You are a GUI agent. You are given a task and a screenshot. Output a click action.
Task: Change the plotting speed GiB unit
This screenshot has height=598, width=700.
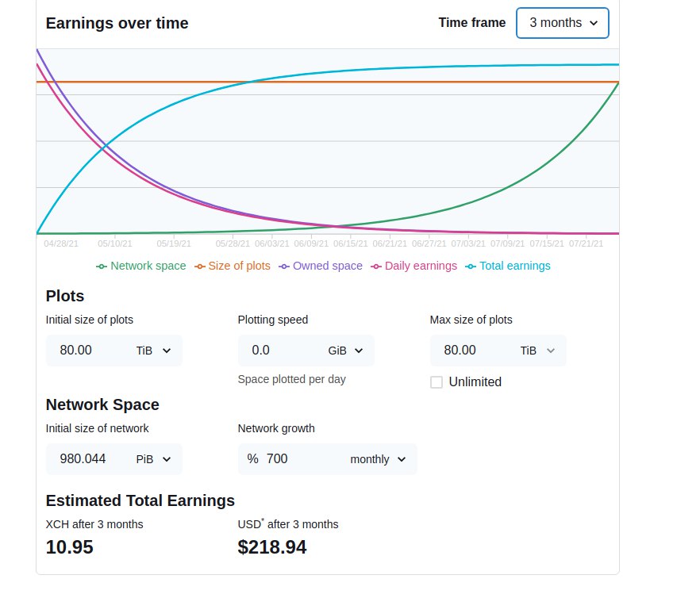click(347, 351)
